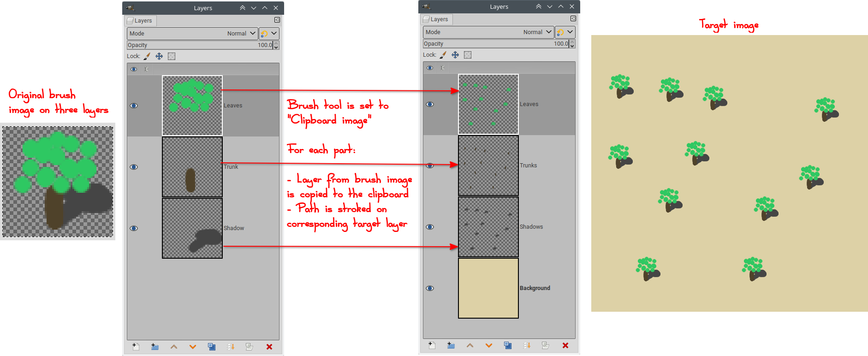Toggle lock pixels in right Layers panel
The height and width of the screenshot is (356, 868).
pos(443,55)
